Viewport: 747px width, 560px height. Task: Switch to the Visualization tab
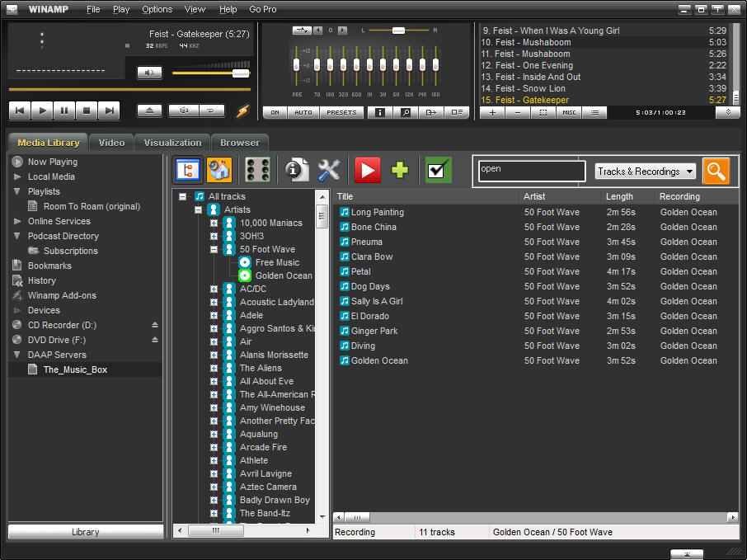click(172, 143)
